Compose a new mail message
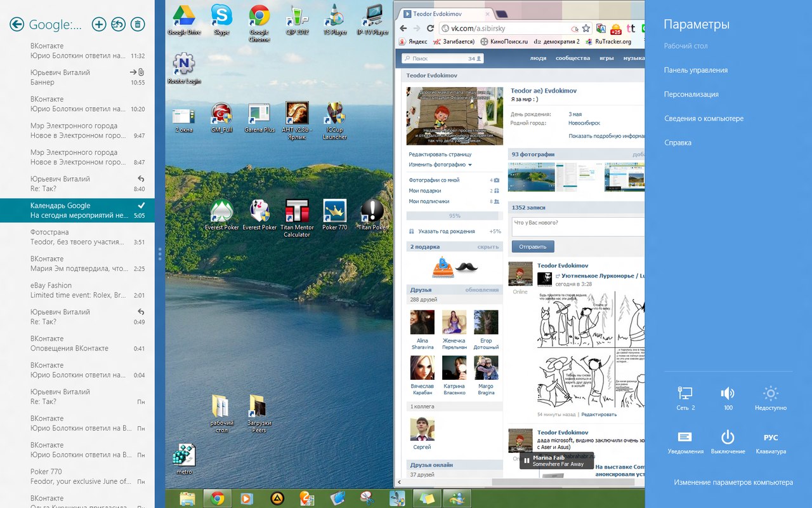The height and width of the screenshot is (508, 812). coord(99,25)
